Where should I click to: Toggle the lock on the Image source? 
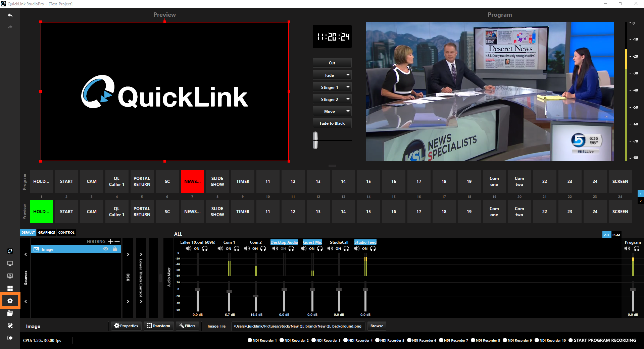tap(115, 249)
